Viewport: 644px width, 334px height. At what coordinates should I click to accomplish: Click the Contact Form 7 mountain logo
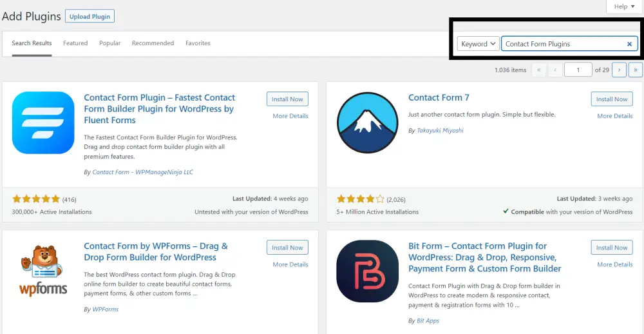pos(367,123)
